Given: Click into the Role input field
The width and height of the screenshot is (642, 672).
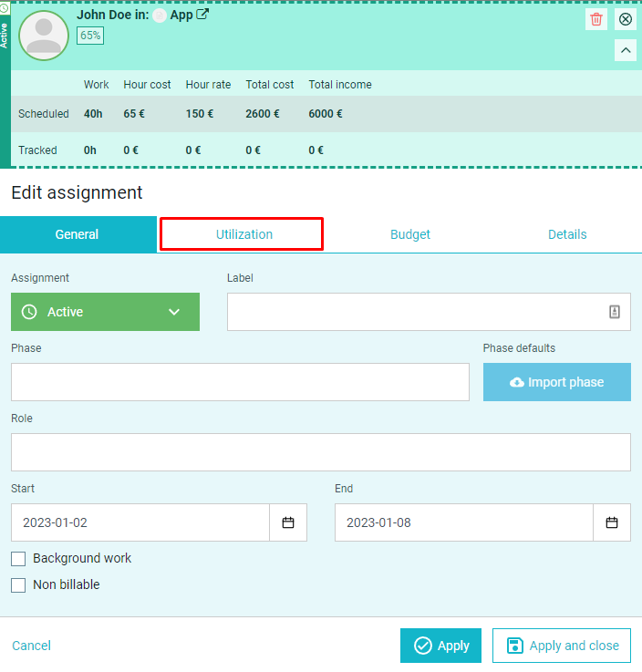Looking at the screenshot, I should click(x=321, y=452).
